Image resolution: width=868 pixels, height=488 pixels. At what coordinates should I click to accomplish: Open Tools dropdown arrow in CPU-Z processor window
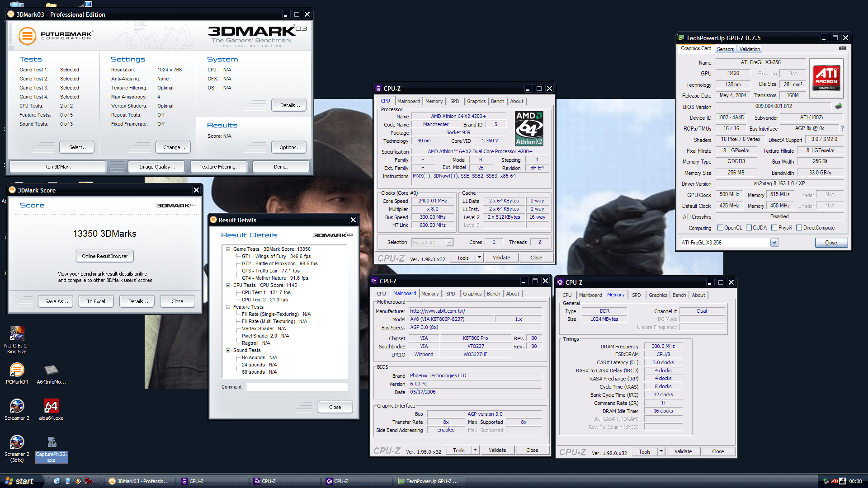pyautogui.click(x=479, y=258)
